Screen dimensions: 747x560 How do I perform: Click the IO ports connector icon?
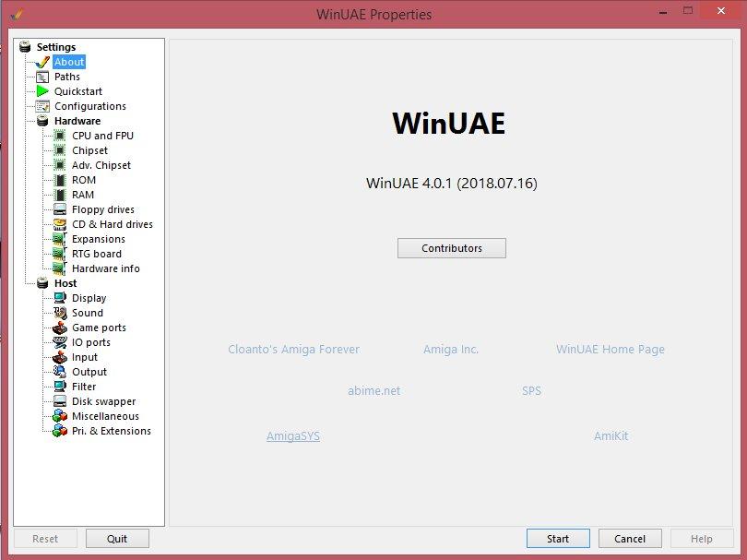point(60,342)
